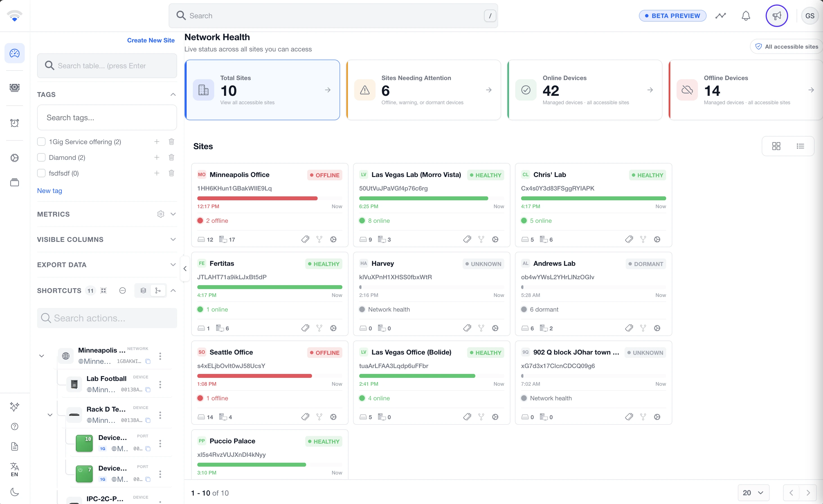Viewport: 823px width, 504px height.
Task: Expand the Visible Columns section
Action: click(107, 239)
